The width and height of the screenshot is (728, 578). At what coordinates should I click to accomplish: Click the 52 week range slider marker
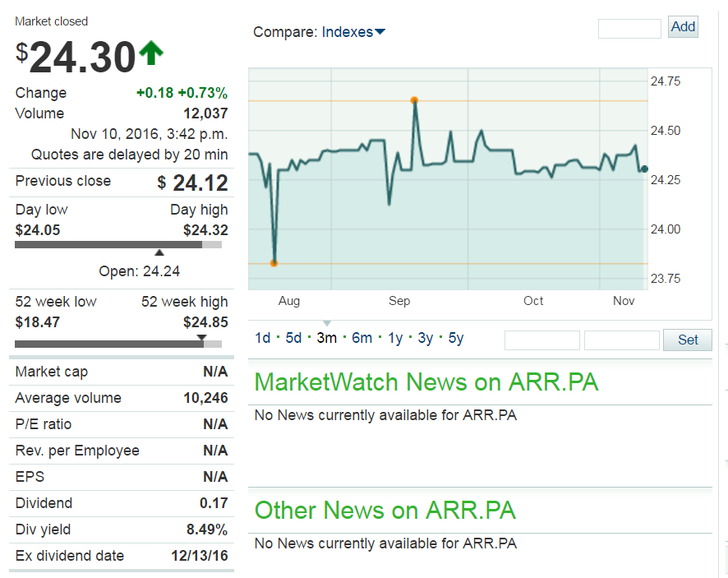click(201, 336)
